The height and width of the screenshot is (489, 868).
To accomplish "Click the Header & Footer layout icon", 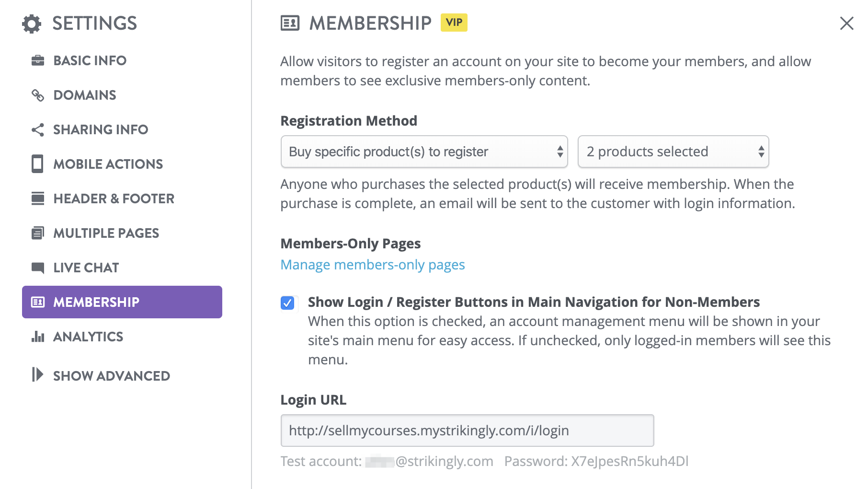I will click(38, 198).
